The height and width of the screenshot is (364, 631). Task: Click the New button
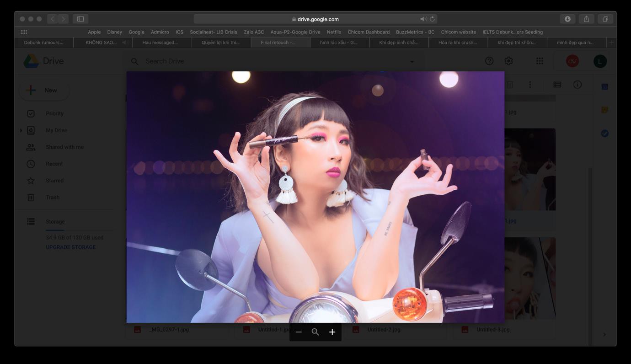click(44, 90)
